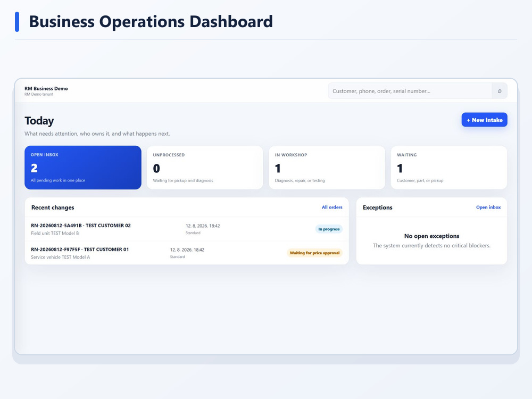Follow the Open inbox link in Exceptions
Viewport: 532px width, 399px height.
pos(488,207)
